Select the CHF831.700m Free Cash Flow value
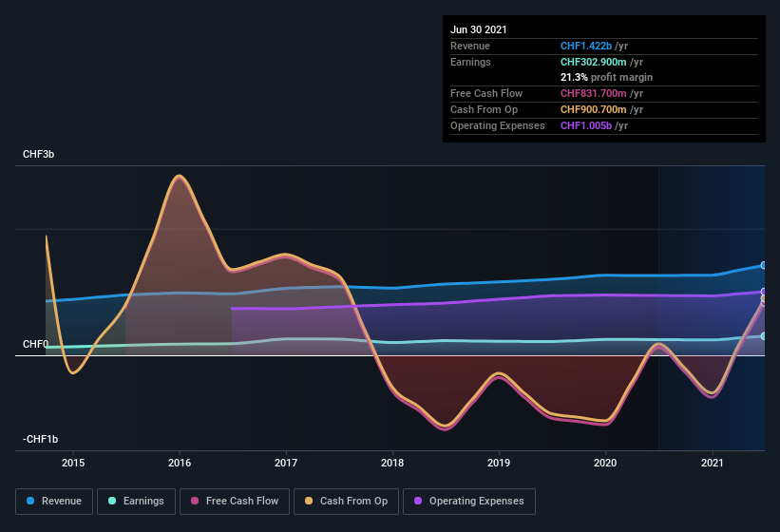This screenshot has width=780, height=532. coord(594,93)
